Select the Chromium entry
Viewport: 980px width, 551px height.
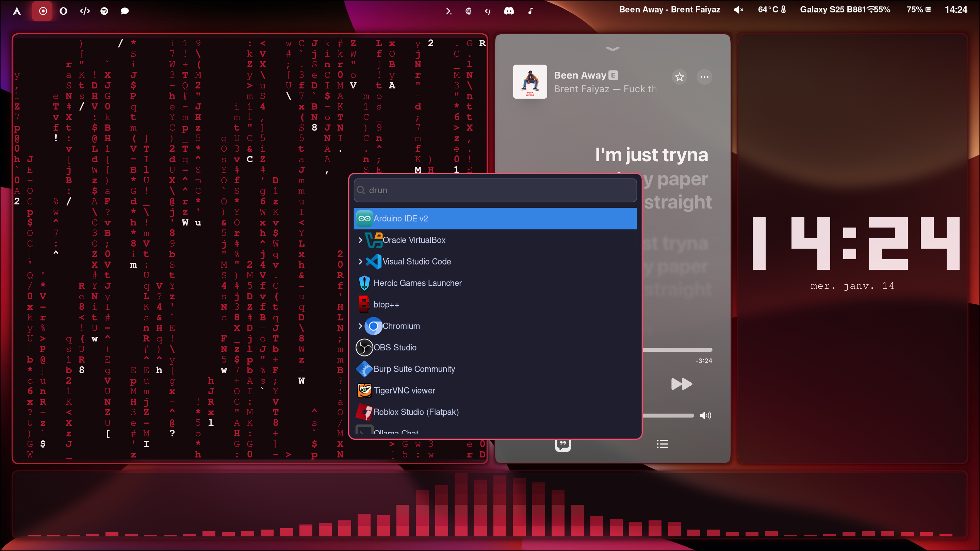495,326
